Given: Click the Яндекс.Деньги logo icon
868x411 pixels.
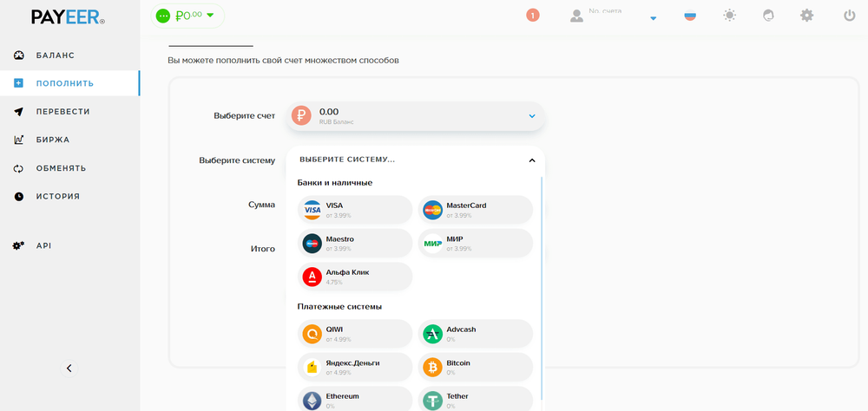Looking at the screenshot, I should (312, 368).
